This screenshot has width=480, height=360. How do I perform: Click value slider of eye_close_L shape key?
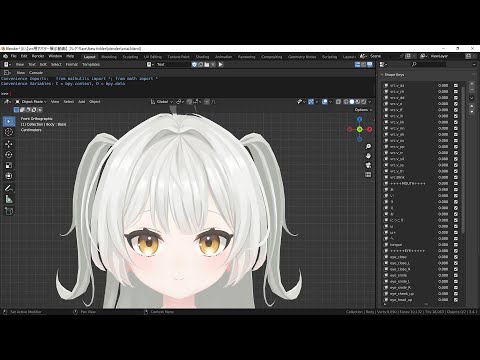pos(443,263)
